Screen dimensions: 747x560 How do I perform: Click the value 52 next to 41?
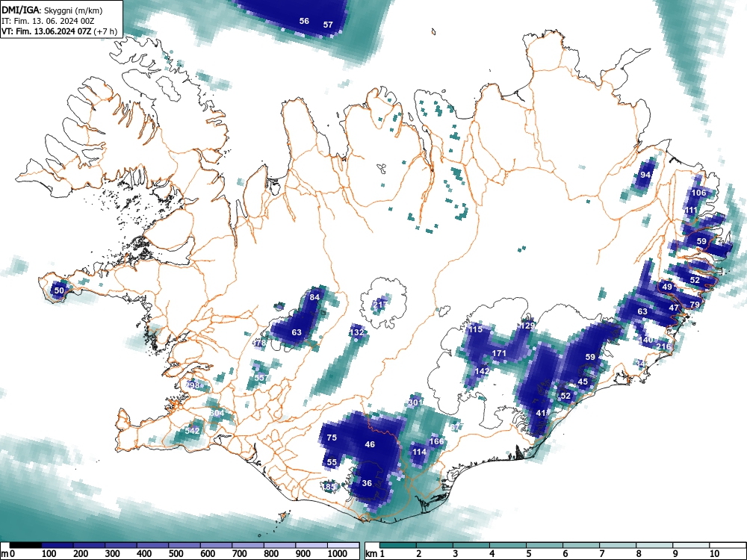(x=565, y=396)
